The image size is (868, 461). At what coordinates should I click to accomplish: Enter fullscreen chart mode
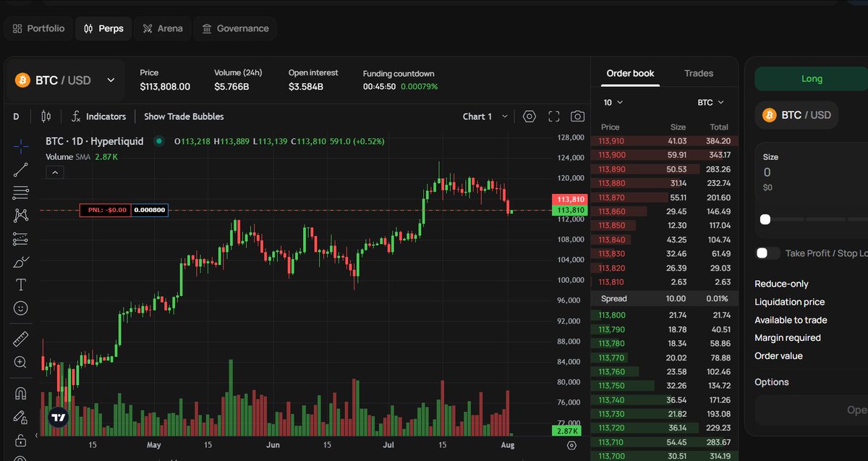[554, 117]
